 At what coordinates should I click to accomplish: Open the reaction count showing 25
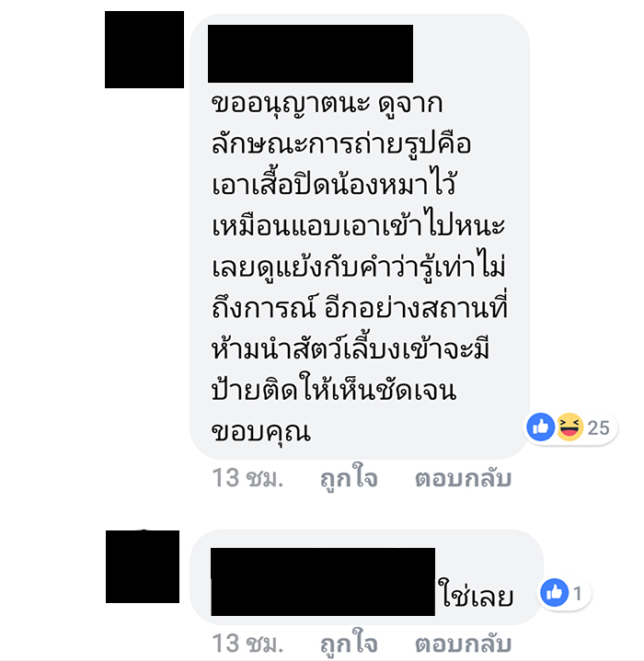click(x=598, y=427)
